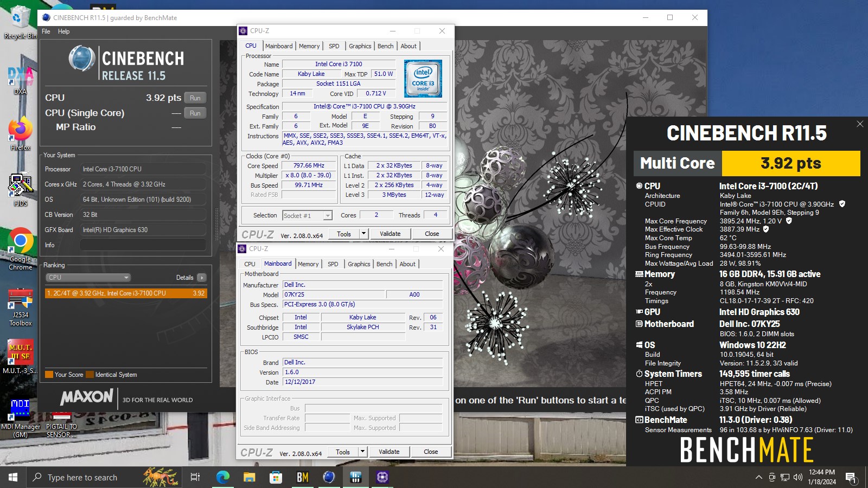868x488 pixels.
Task: Open the About tab in lower CPU-Z
Action: [x=408, y=264]
